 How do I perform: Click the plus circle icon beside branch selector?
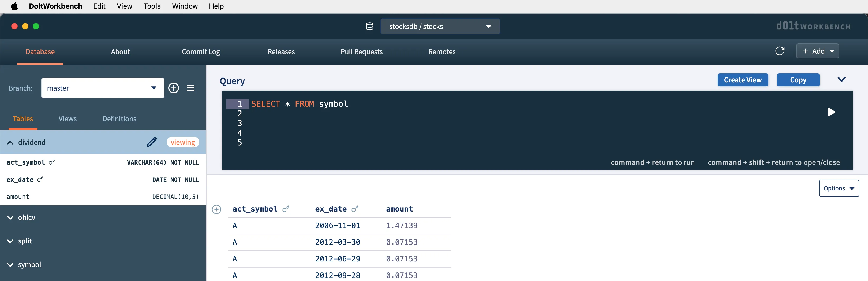pyautogui.click(x=174, y=88)
